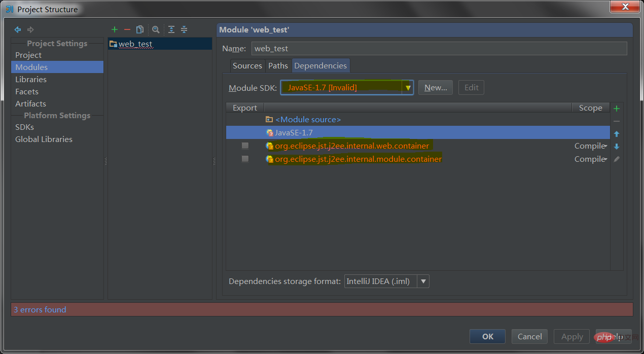
Task: Toggle Export for the web.container dependency
Action: click(x=245, y=146)
